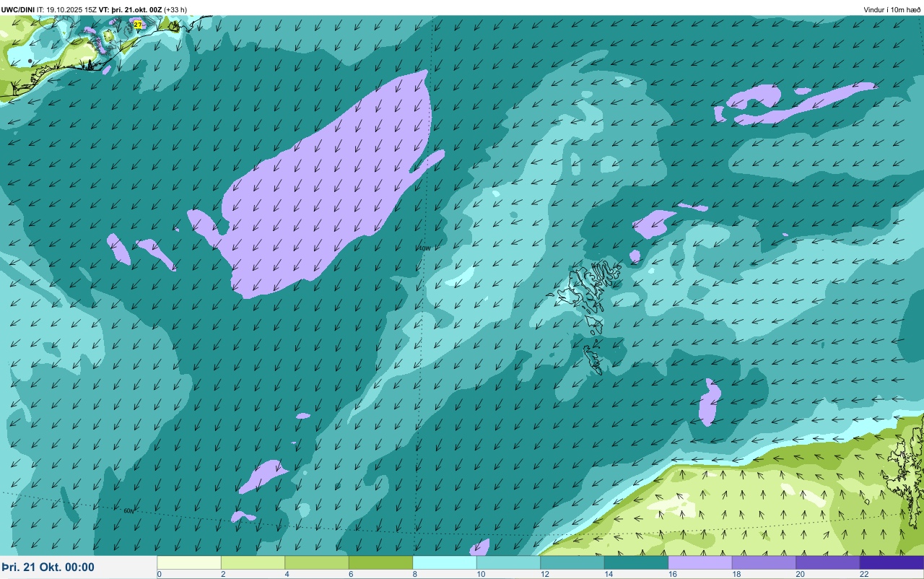The image size is (924, 579).
Task: Click the '60N' latitude label on map
Action: coord(128,510)
